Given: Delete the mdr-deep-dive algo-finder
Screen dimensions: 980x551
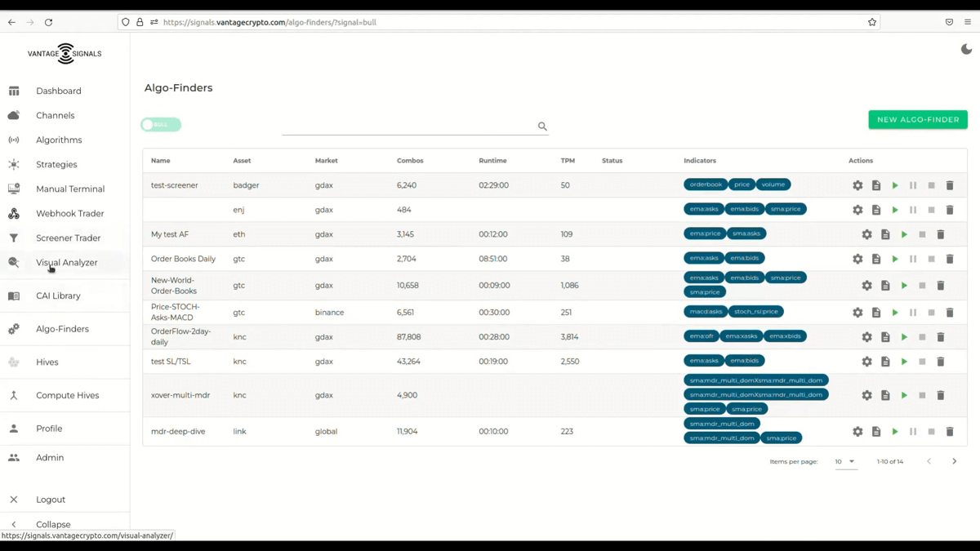Looking at the screenshot, I should click(950, 432).
